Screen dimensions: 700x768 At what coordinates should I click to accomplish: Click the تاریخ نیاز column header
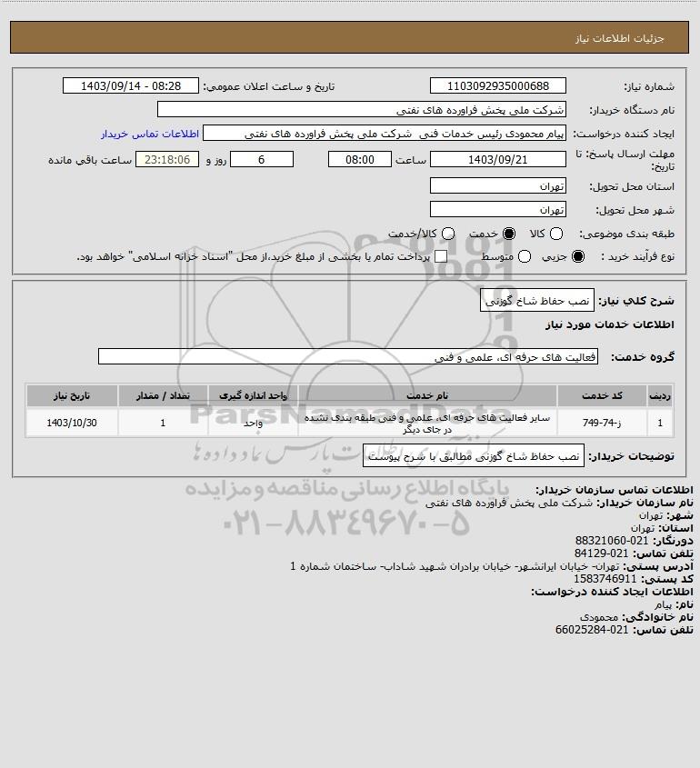pyautogui.click(x=72, y=395)
